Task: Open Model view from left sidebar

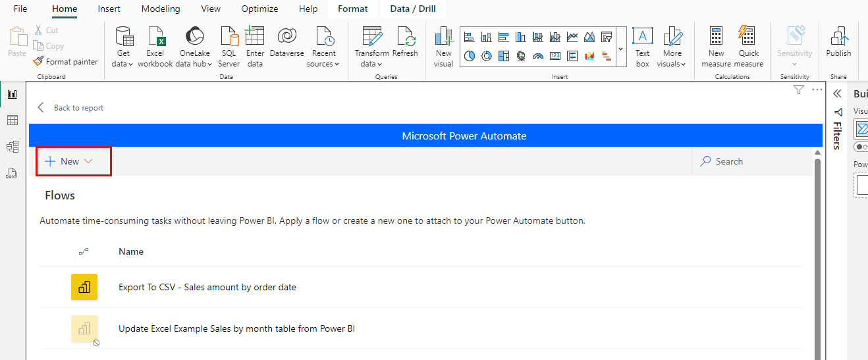Action: pyautogui.click(x=12, y=147)
